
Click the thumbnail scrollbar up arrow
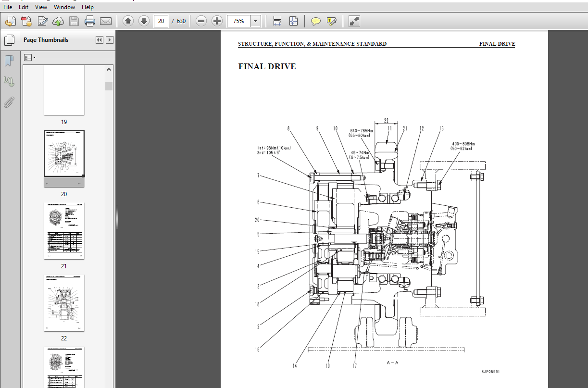[x=109, y=69]
